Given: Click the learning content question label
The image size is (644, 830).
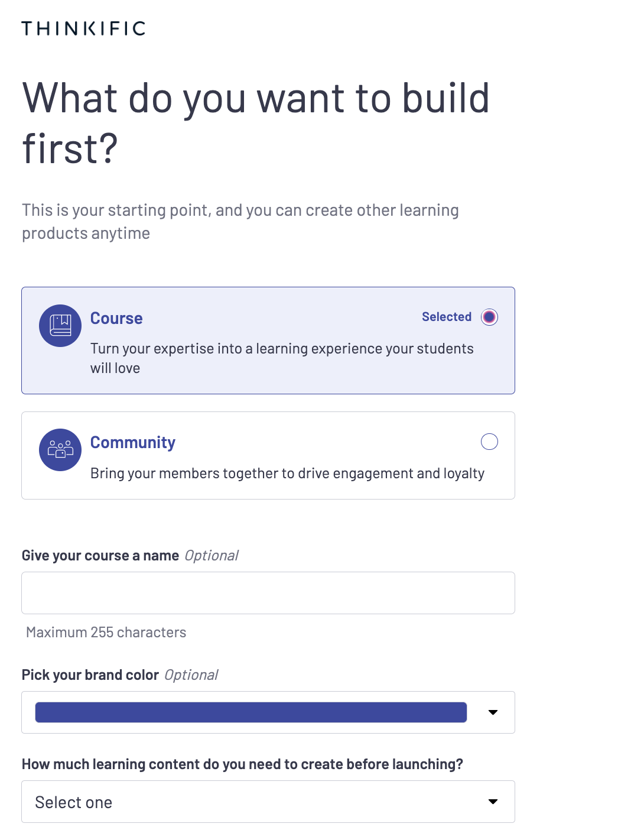Looking at the screenshot, I should 242,764.
